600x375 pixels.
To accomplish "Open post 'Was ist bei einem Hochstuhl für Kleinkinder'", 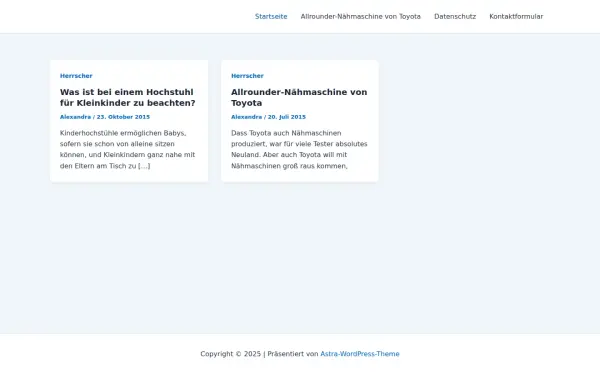I will [127, 98].
